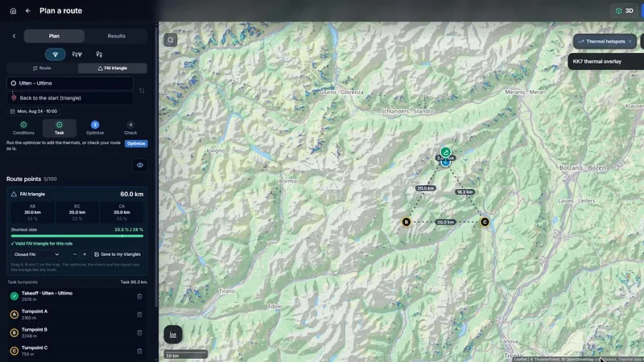Click the green takeoff icon in the list
Image resolution: width=644 pixels, height=362 pixels.
14,296
